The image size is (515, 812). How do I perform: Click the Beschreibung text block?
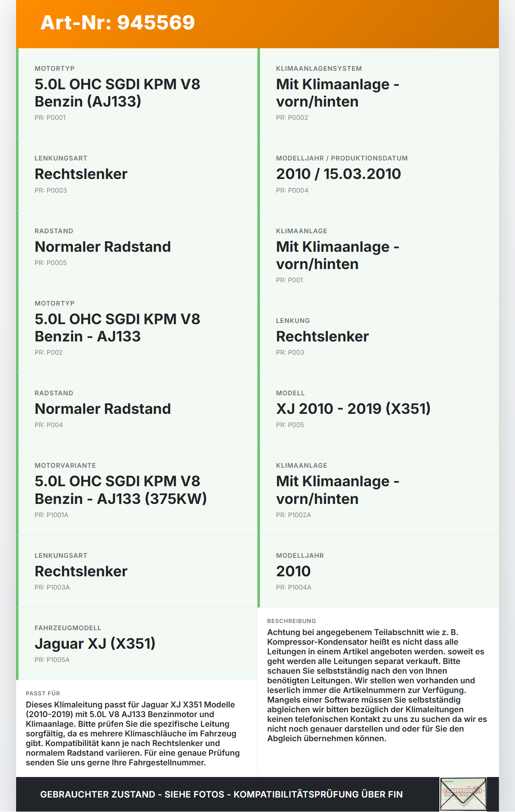point(377,685)
